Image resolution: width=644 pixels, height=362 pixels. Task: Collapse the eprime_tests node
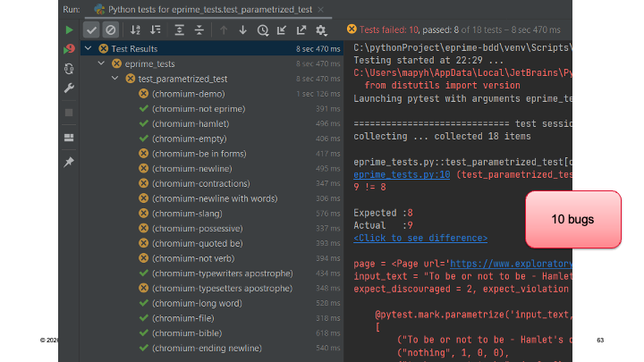[x=101, y=63]
